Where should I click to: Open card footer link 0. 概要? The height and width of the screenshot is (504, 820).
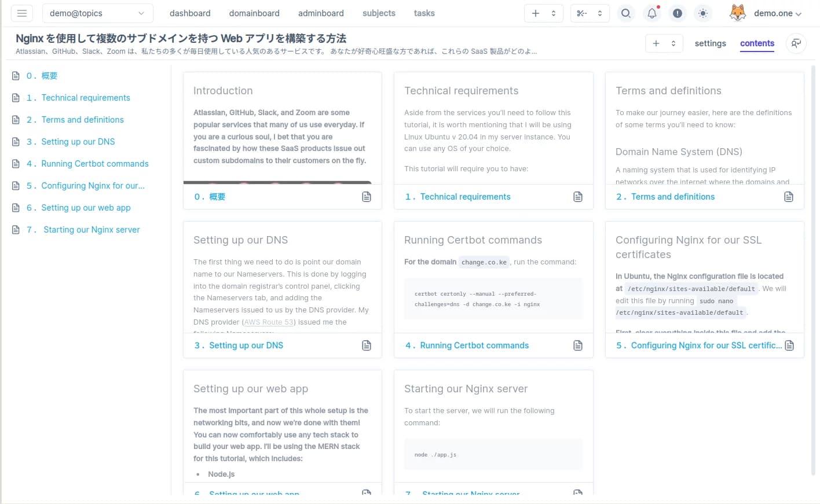pos(210,197)
